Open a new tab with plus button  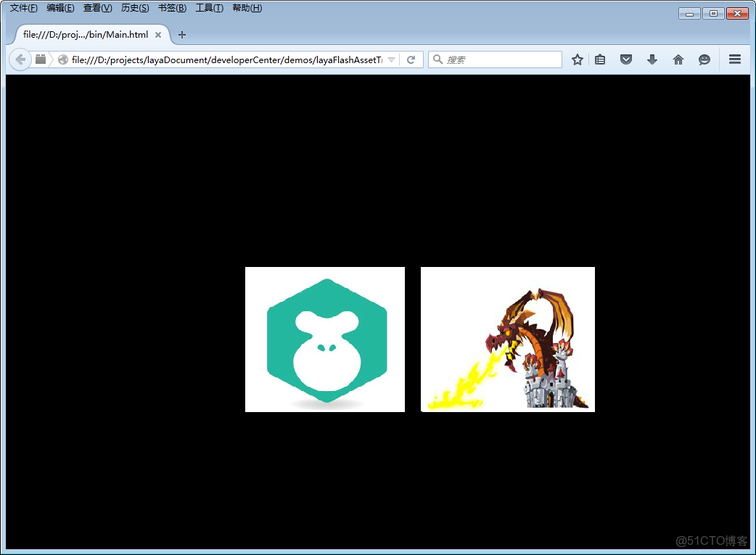[182, 35]
